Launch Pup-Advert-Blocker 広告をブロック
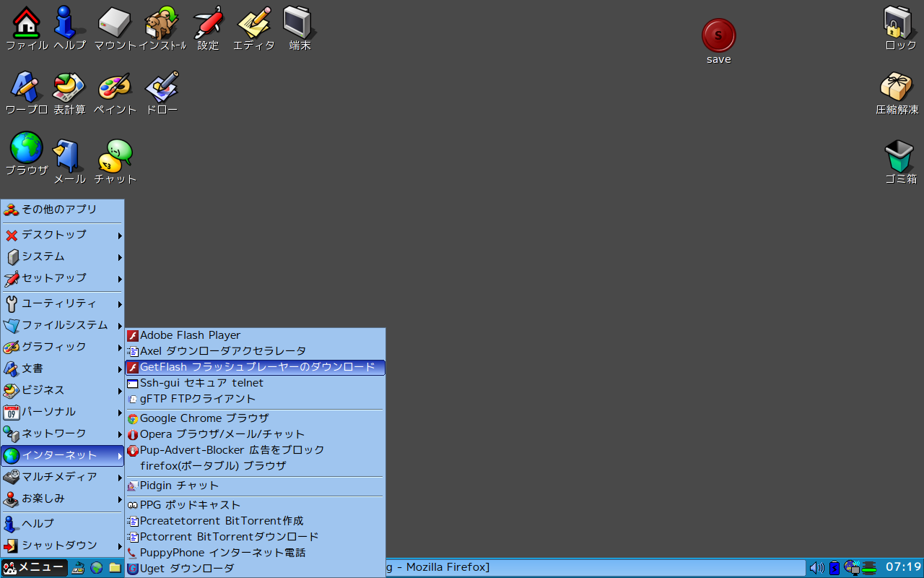924x578 pixels. click(x=256, y=450)
